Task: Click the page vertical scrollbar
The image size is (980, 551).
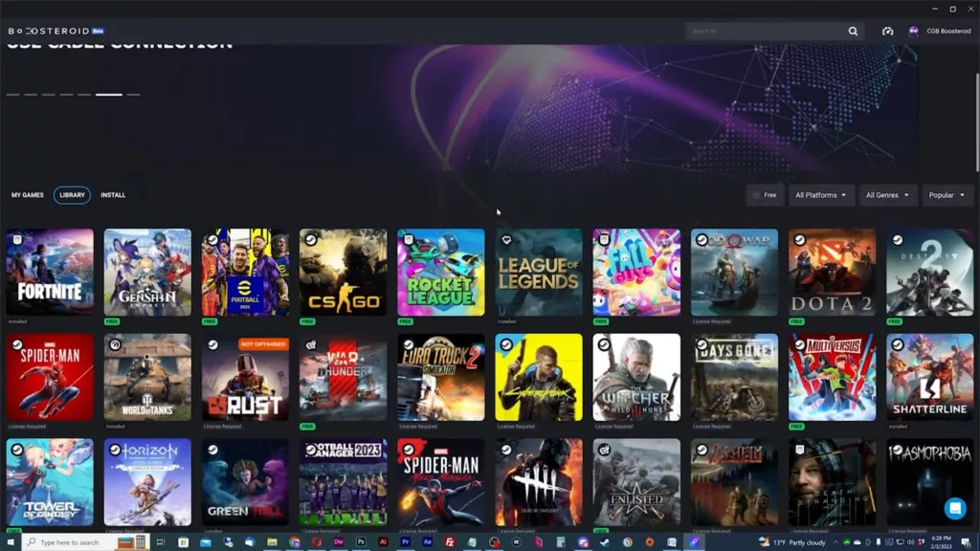Action: point(977,121)
